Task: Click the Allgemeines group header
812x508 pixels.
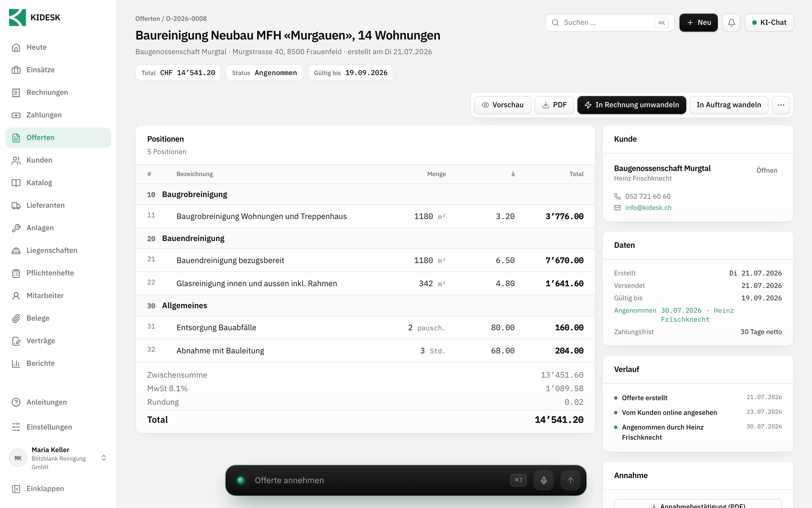Action: tap(365, 306)
